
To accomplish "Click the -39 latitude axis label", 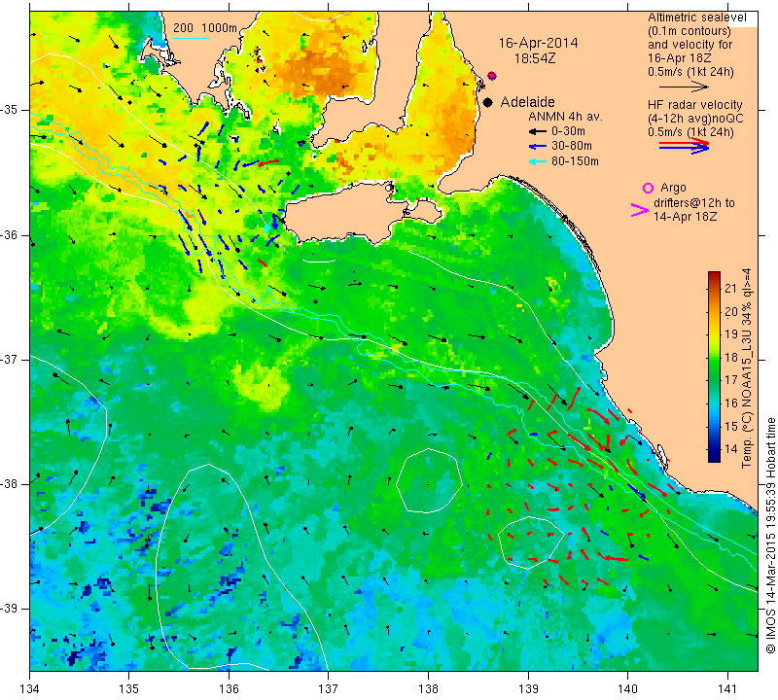I will 10,609.
